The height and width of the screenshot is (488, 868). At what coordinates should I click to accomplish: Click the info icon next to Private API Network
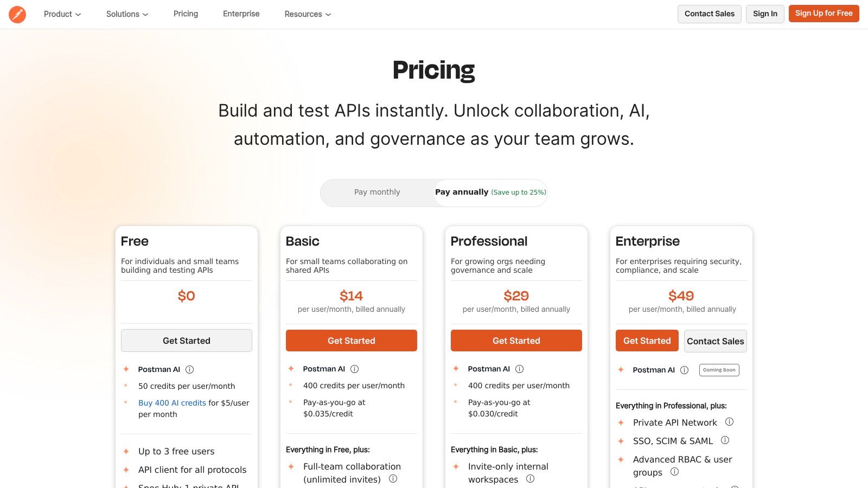[730, 421]
